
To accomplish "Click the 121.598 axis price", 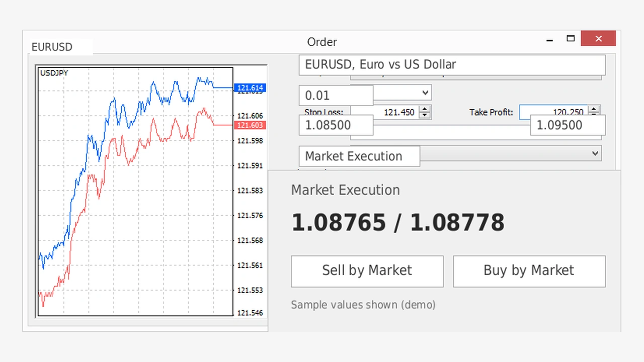I will (x=250, y=141).
